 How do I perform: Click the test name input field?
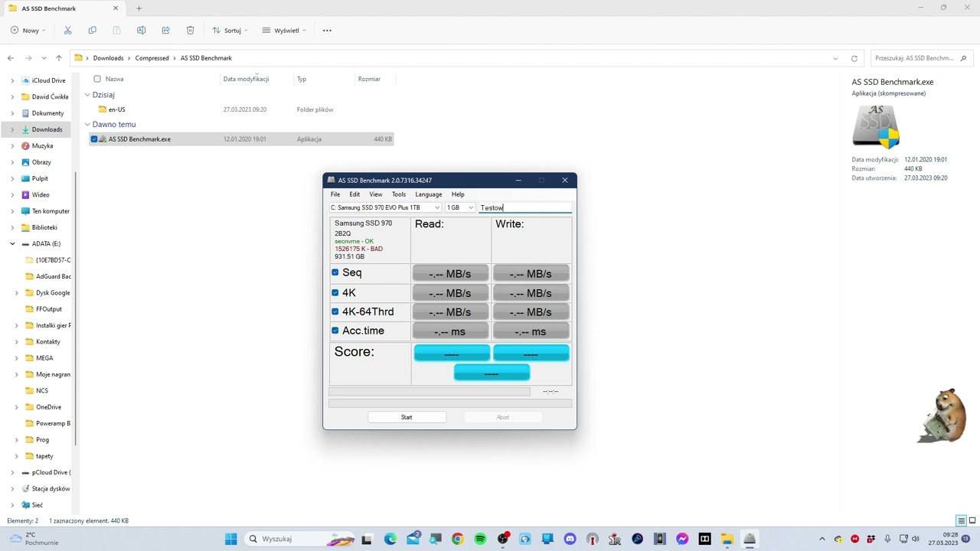point(525,207)
